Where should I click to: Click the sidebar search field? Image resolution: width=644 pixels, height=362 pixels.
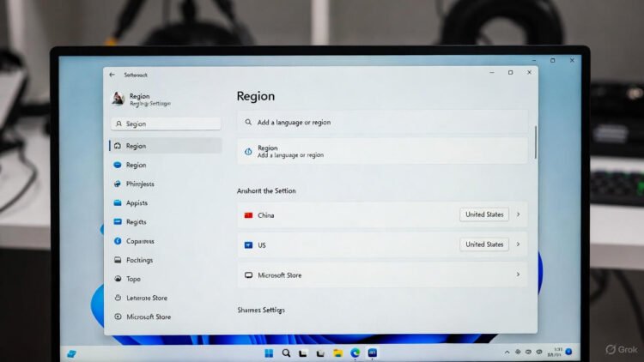point(165,124)
